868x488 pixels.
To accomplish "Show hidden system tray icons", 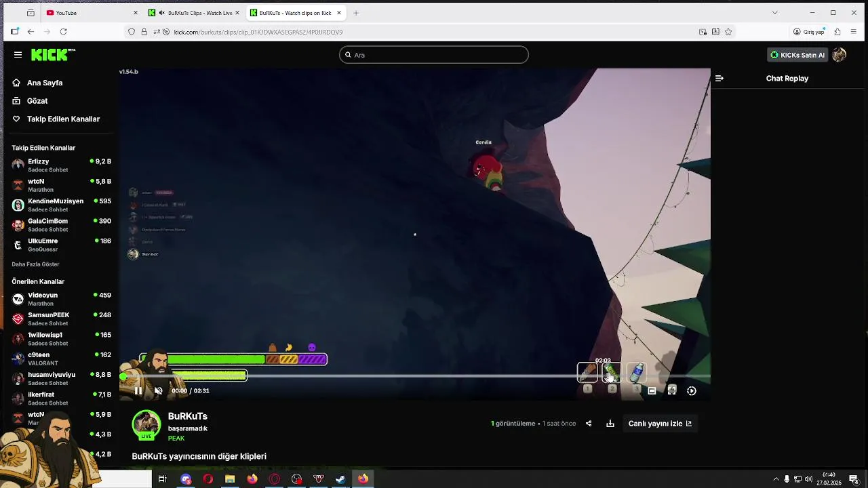I will click(x=776, y=479).
